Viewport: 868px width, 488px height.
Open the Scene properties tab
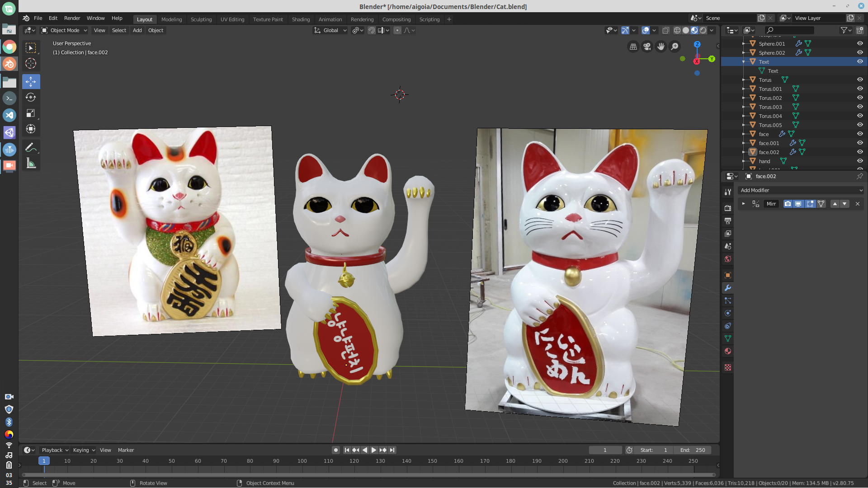click(728, 246)
